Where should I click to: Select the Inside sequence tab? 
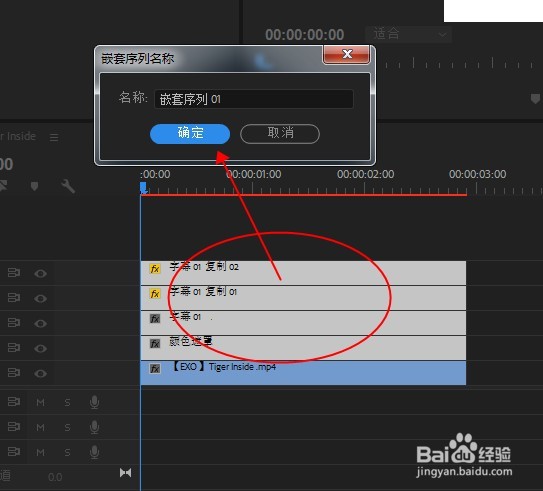click(18, 136)
